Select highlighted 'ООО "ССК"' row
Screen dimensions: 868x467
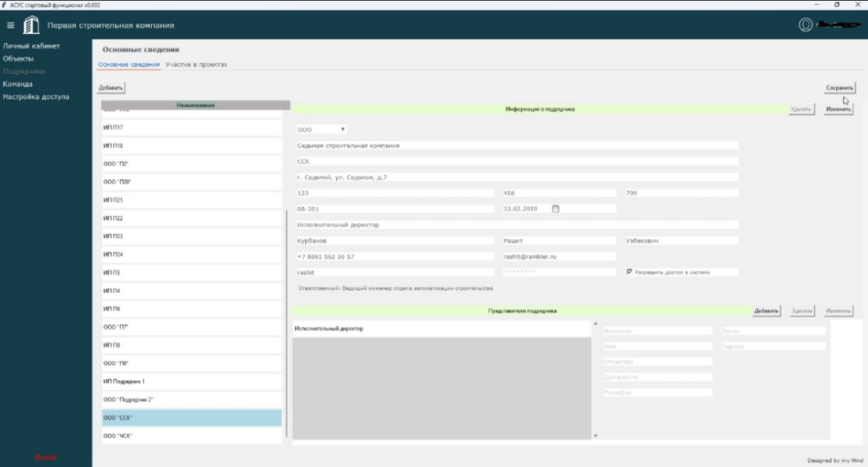click(192, 418)
